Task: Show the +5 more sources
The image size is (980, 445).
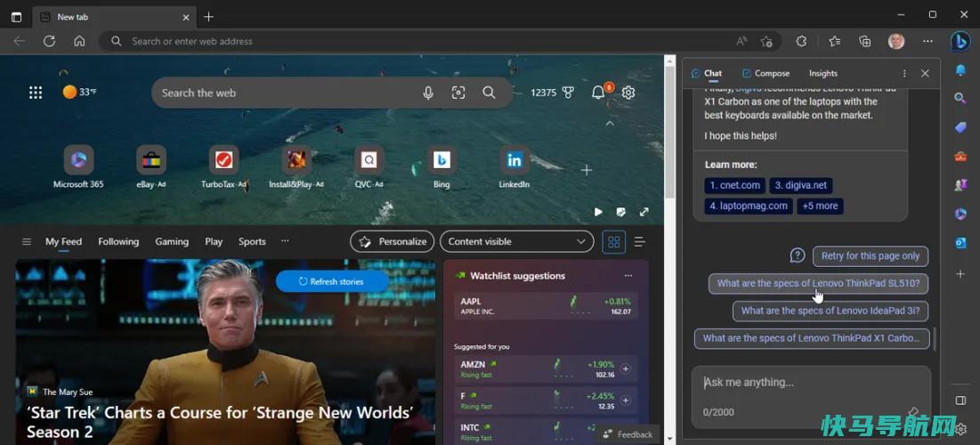Action: coord(820,206)
